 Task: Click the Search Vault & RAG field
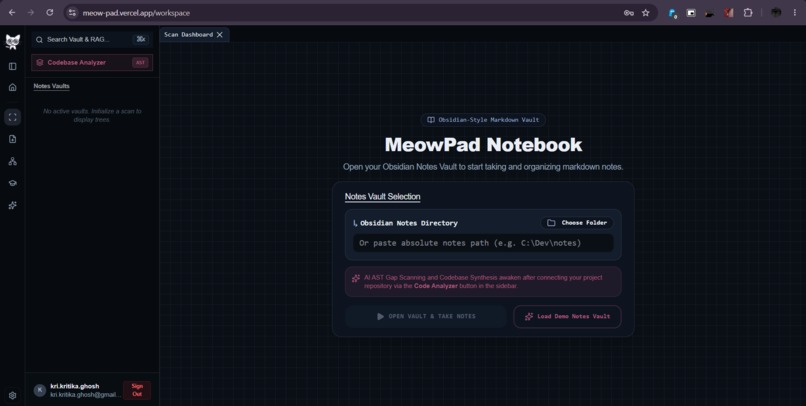click(x=92, y=40)
